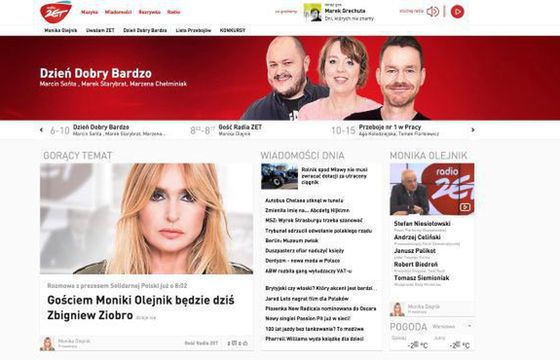Open headline Gościem Moniki Olejnik będzie dziś Zbigniew Ziobro
This screenshot has height=360, width=560.
[x=141, y=308]
